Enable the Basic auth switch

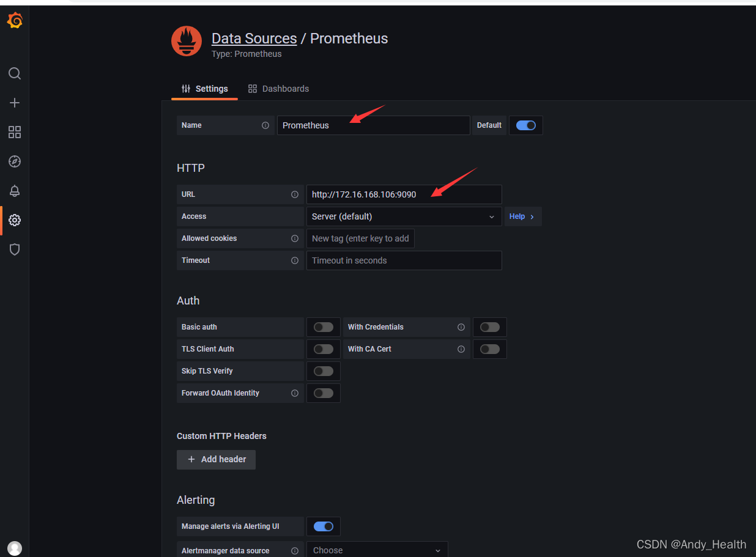[324, 327]
